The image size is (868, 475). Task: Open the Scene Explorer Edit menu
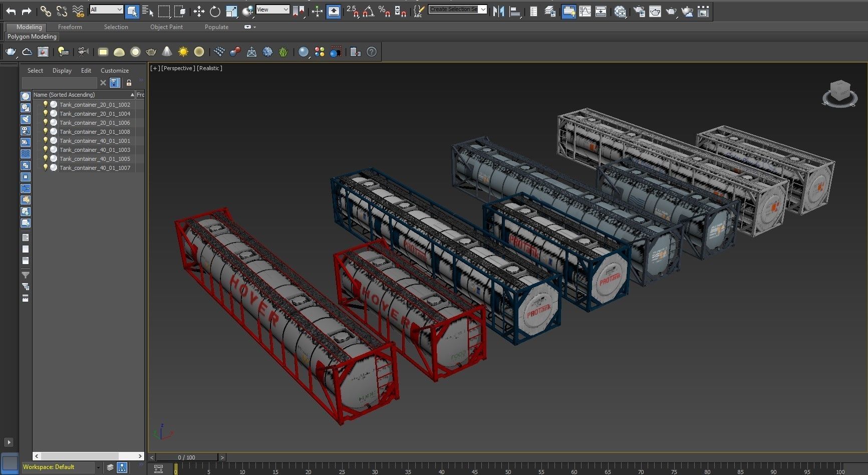[86, 71]
